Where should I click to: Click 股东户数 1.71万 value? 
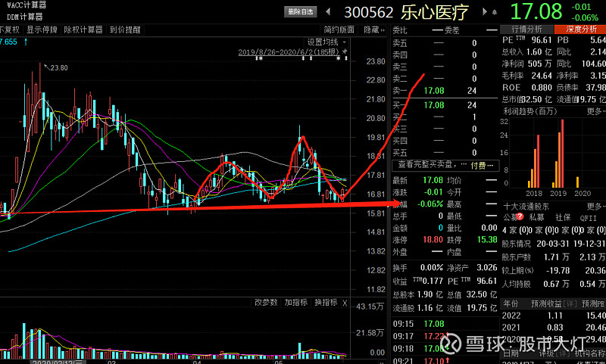556,257
